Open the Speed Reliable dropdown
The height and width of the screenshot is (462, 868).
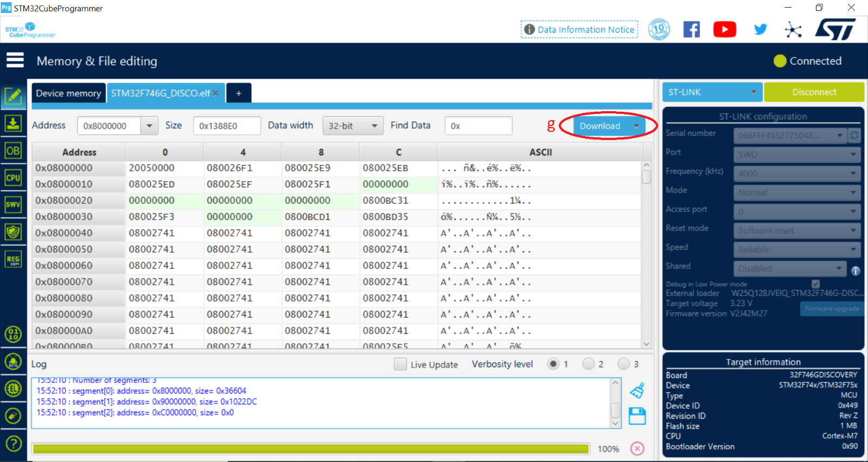pyautogui.click(x=797, y=249)
